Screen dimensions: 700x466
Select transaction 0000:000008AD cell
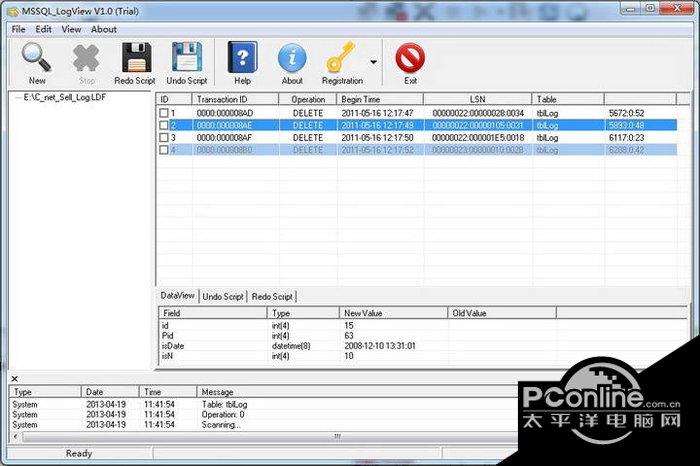pos(225,113)
